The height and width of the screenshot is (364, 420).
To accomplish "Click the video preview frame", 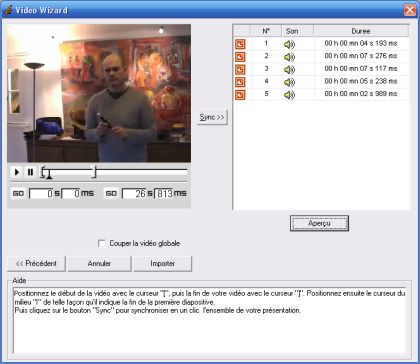I will click(x=99, y=93).
